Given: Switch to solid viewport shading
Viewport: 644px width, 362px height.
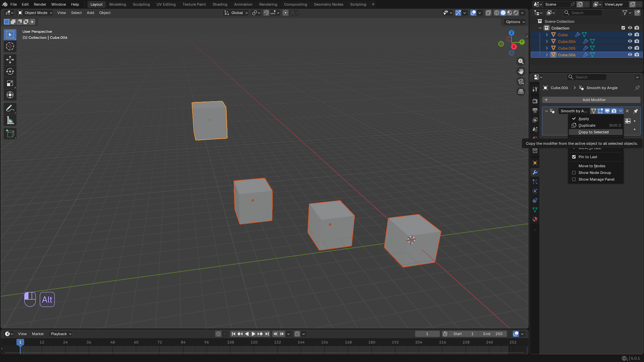Looking at the screenshot, I should (x=503, y=13).
